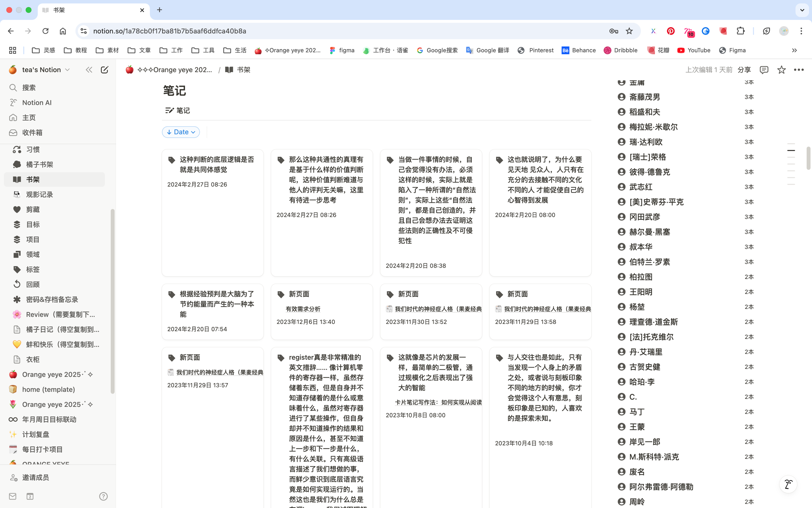This screenshot has width=812, height=508.
Task: Click the browser address bar URL
Action: 170,31
